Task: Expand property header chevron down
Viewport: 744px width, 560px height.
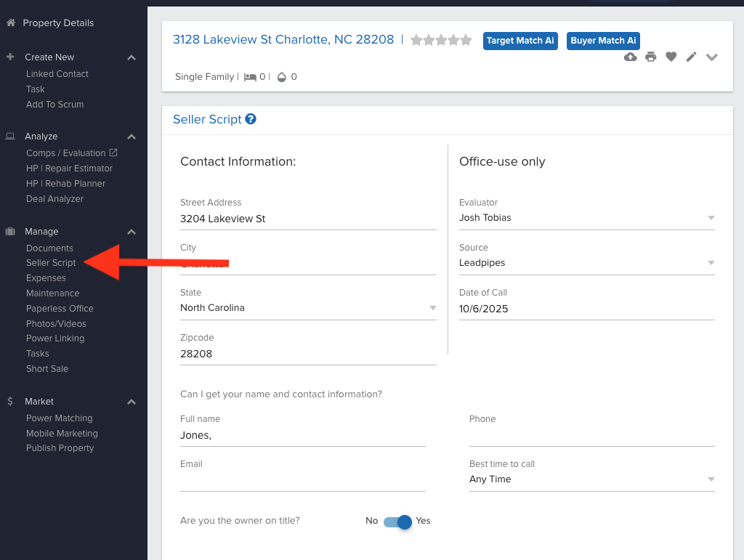Action: tap(712, 57)
